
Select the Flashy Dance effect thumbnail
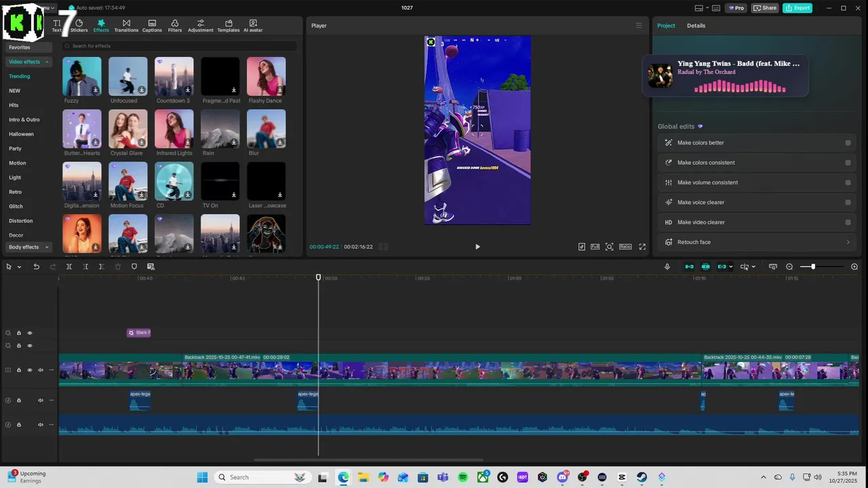(266, 76)
